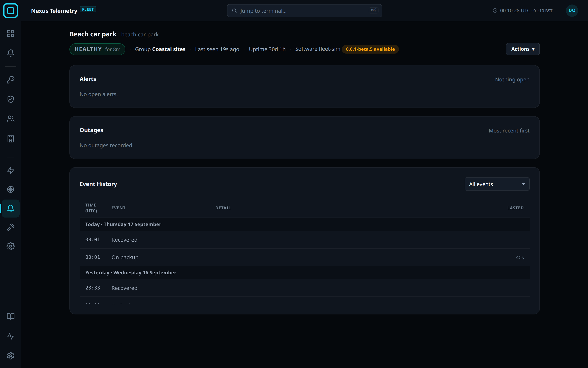Click the Nexus Telemetry title text
This screenshot has height=368, width=588.
pyautogui.click(x=54, y=11)
